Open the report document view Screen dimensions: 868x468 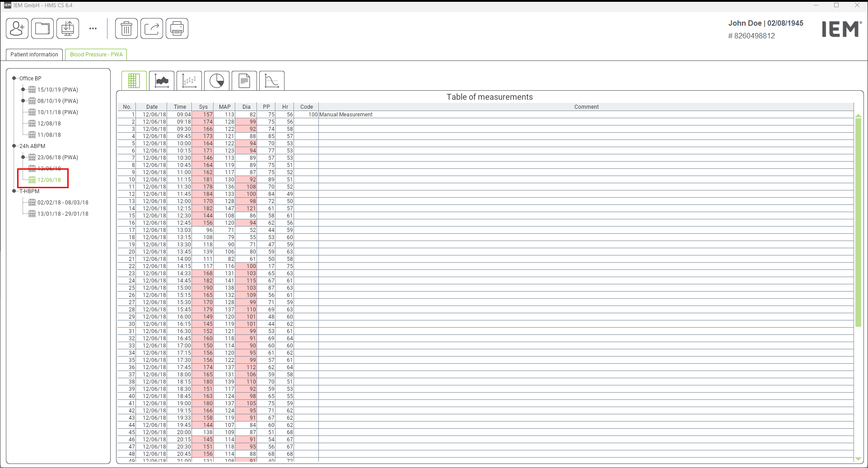click(x=244, y=81)
